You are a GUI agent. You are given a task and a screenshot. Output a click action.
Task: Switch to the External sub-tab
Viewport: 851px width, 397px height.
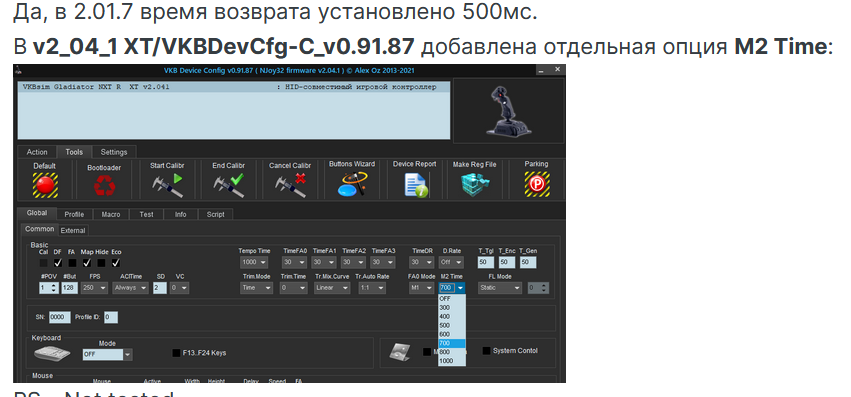click(x=73, y=230)
